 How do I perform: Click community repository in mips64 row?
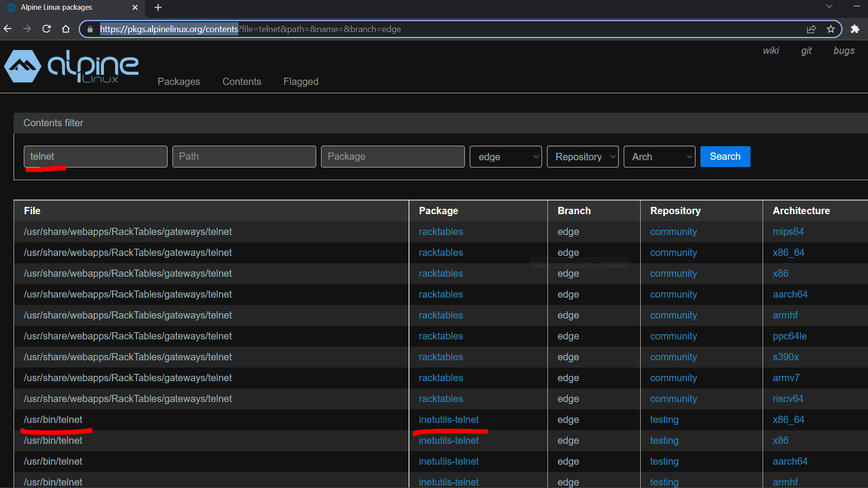point(674,232)
